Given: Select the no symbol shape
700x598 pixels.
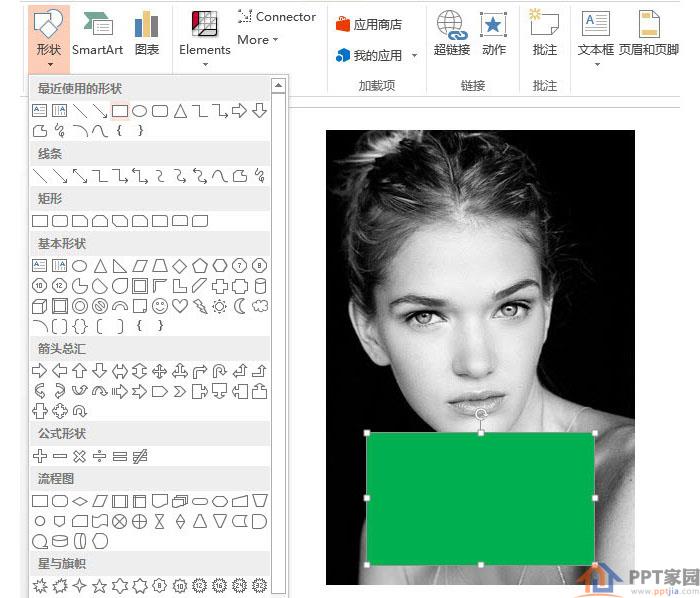Looking at the screenshot, I should point(100,306).
